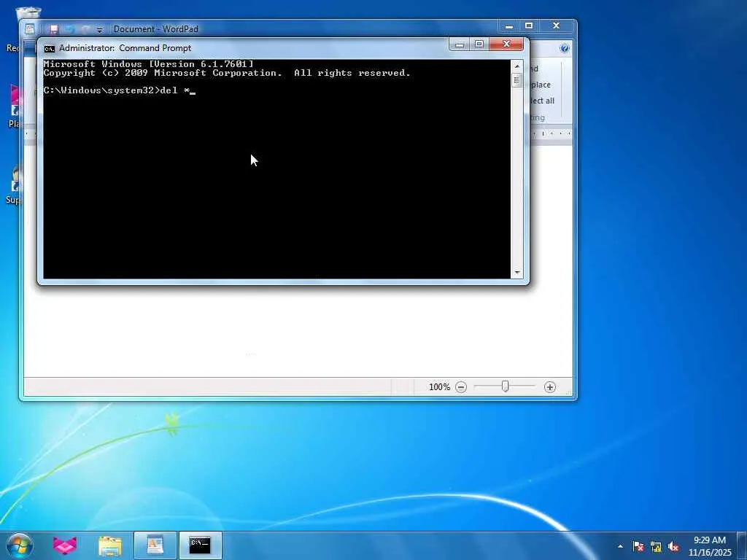Maximize the WordPad window
747x560 pixels.
pyautogui.click(x=529, y=26)
